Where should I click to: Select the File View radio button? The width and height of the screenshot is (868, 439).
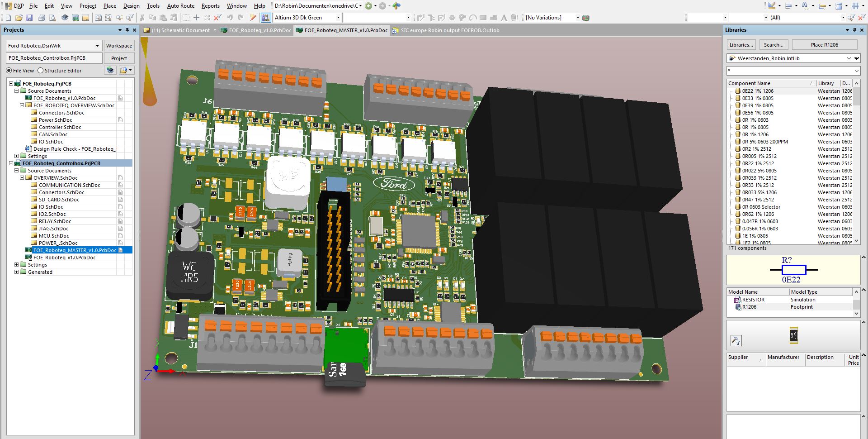[x=9, y=71]
